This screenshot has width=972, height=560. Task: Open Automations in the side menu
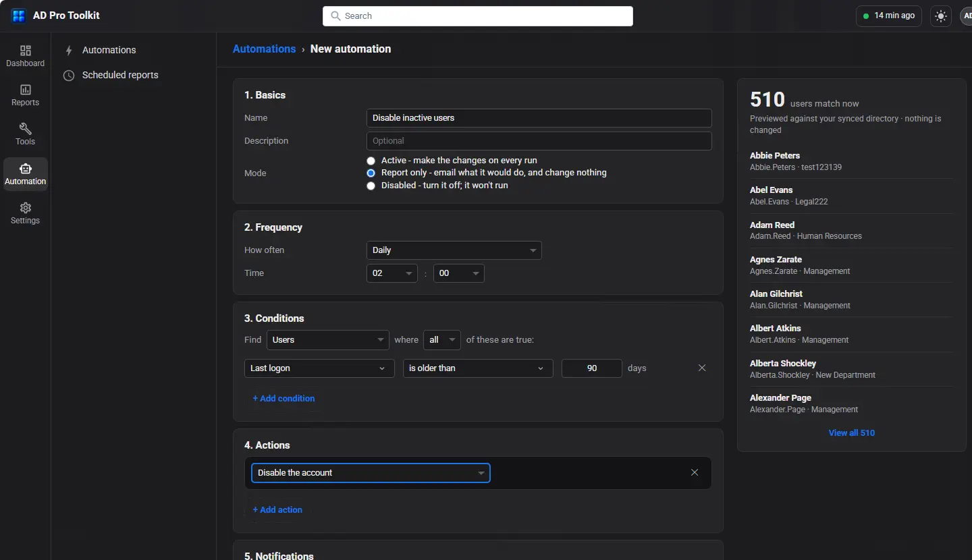109,51
